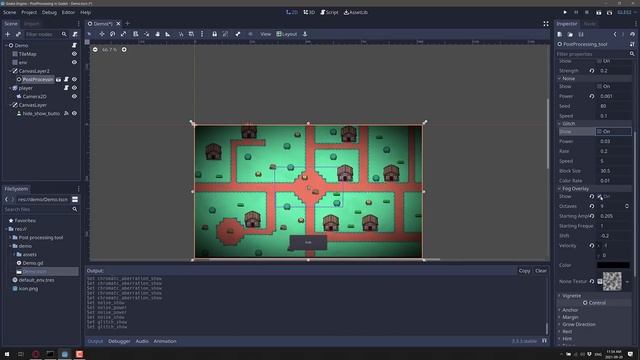Image resolution: width=640 pixels, height=360 pixels.
Task: Expand the Post processing tool folder
Action: click(10, 238)
